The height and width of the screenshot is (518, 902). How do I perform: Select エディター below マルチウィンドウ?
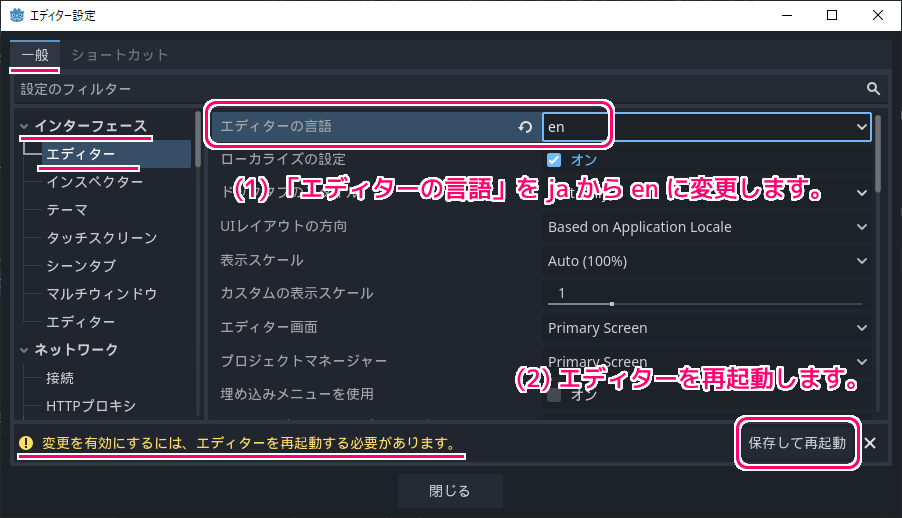81,322
